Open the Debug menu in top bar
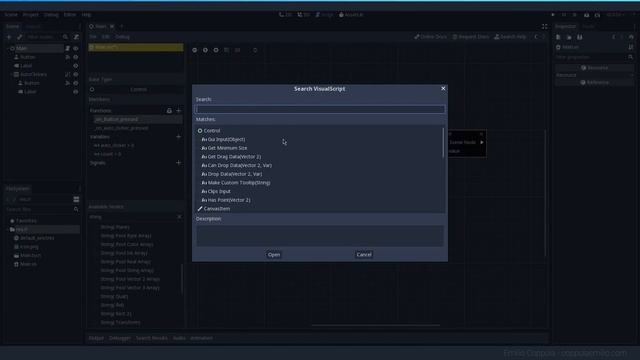The width and height of the screenshot is (640, 360). [51, 15]
